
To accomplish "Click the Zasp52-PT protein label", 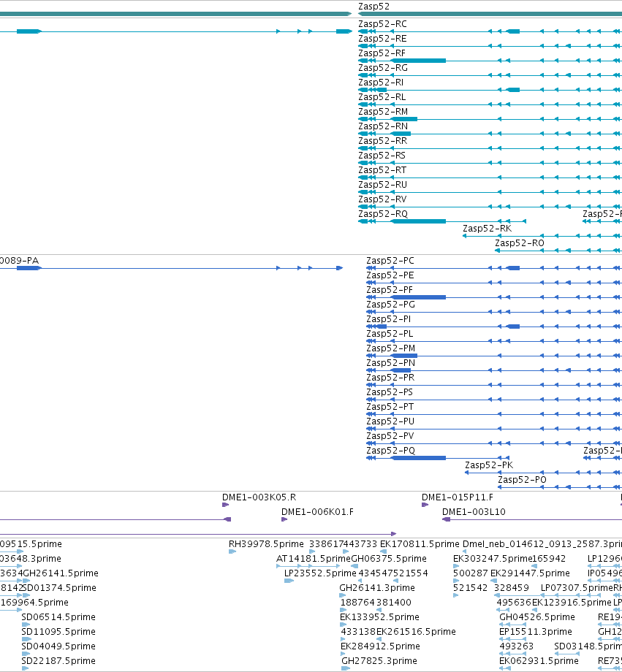I will (390, 406).
